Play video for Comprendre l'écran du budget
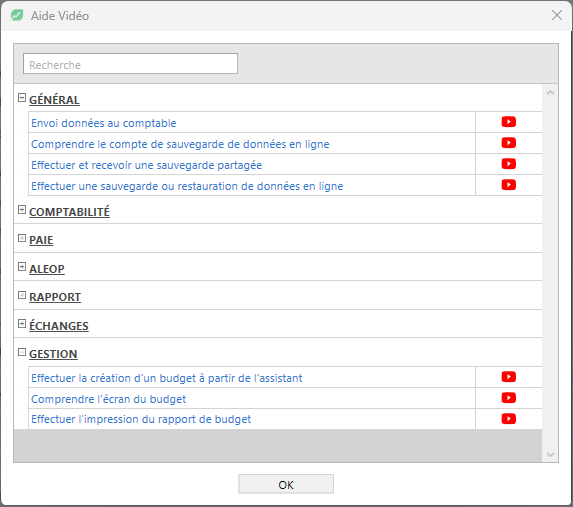Image resolution: width=573 pixels, height=507 pixels. click(x=508, y=398)
